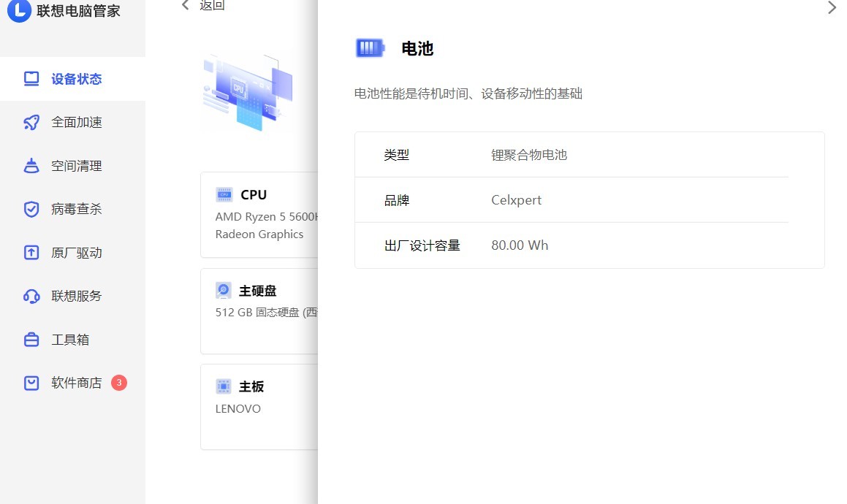
Task: Collapse the battery panel with right chevron
Action: (832, 7)
